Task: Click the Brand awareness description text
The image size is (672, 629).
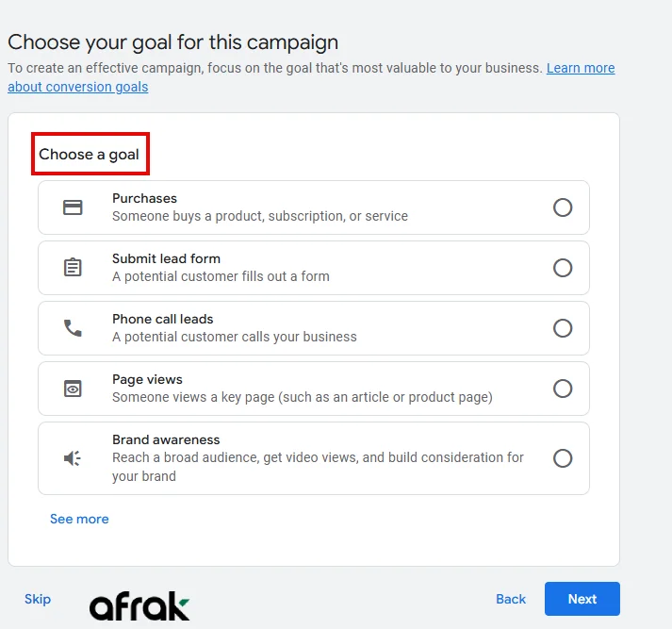Action: coord(318,467)
